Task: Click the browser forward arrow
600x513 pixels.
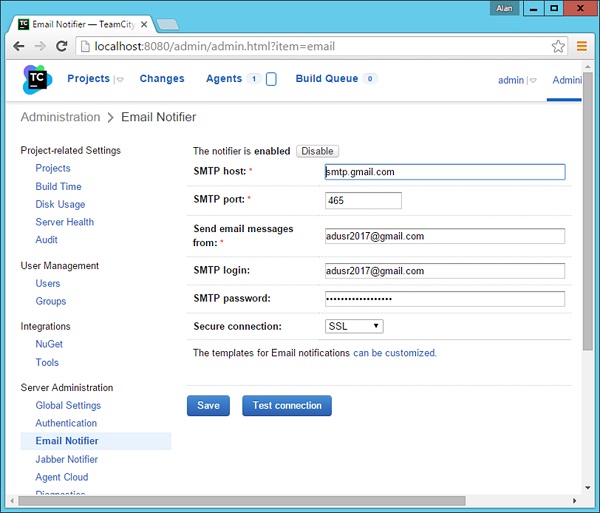Action: 40,46
